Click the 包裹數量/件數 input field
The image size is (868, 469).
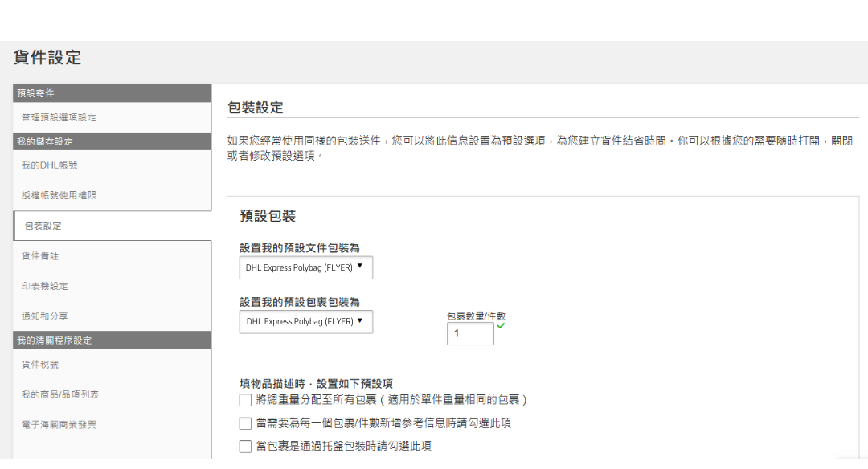(x=470, y=333)
